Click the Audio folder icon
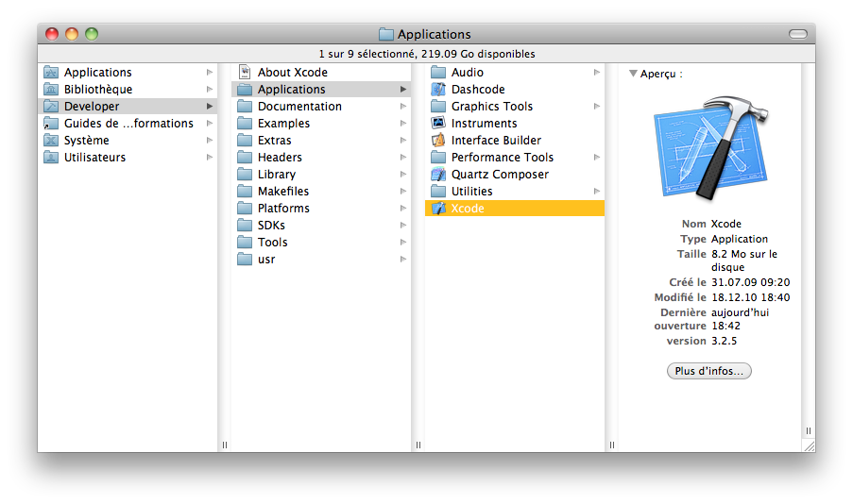Viewport: 853px width, 504px height. (438, 72)
